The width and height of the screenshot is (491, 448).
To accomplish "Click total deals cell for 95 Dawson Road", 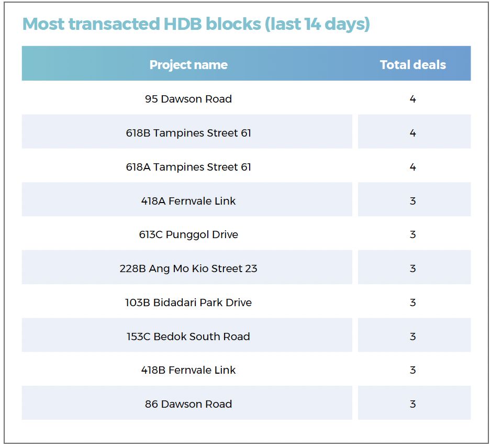I will (x=412, y=99).
